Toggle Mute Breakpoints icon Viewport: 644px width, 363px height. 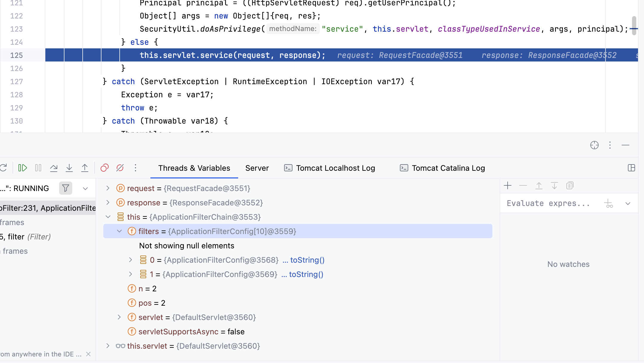coord(120,168)
